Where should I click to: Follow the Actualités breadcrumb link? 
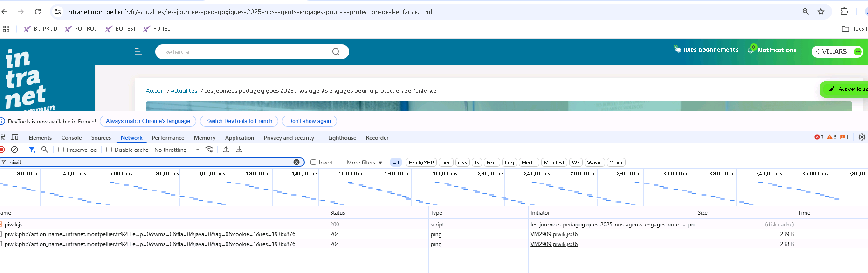click(184, 91)
